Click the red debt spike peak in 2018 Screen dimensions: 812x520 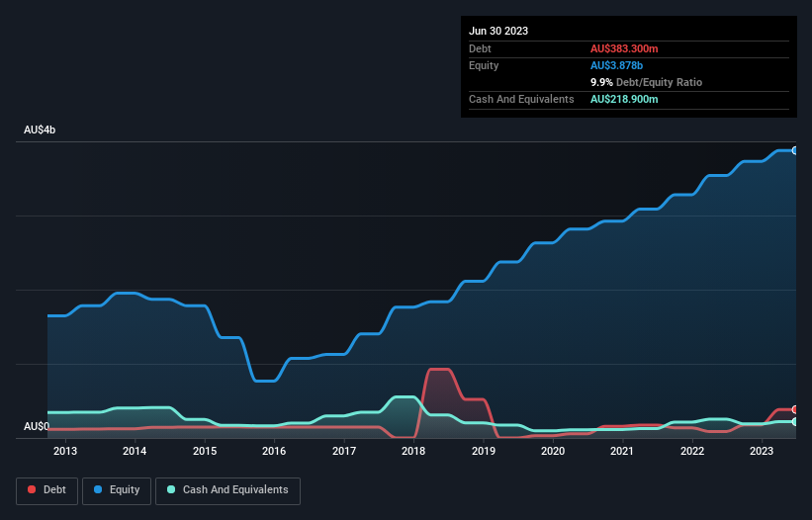click(439, 370)
